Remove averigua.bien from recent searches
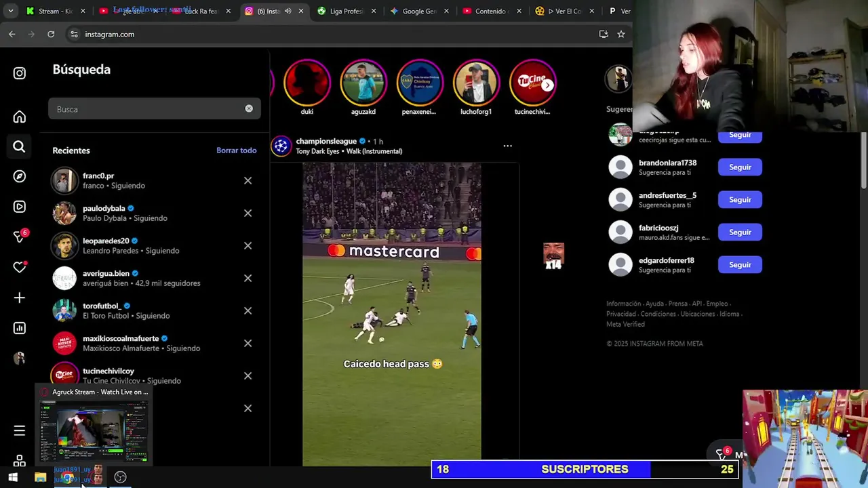The image size is (868, 488). click(x=248, y=279)
